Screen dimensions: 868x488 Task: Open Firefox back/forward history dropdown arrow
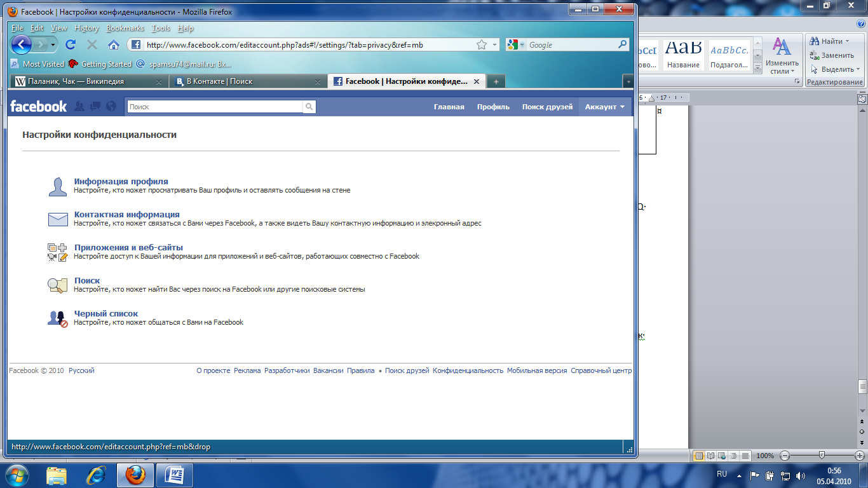[54, 44]
